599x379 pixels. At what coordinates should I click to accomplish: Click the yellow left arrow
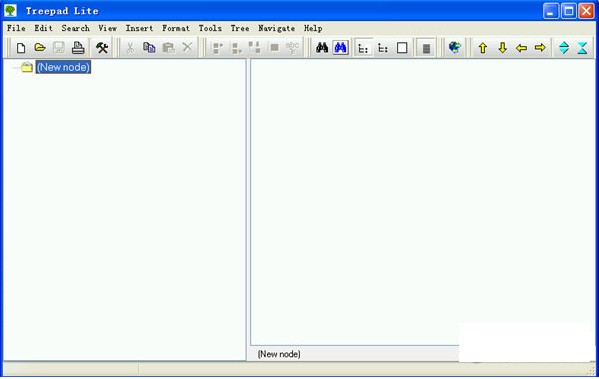[x=521, y=48]
